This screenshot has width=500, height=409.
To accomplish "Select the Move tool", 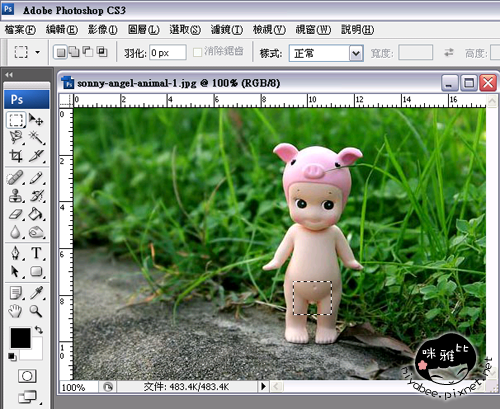I will (x=36, y=119).
